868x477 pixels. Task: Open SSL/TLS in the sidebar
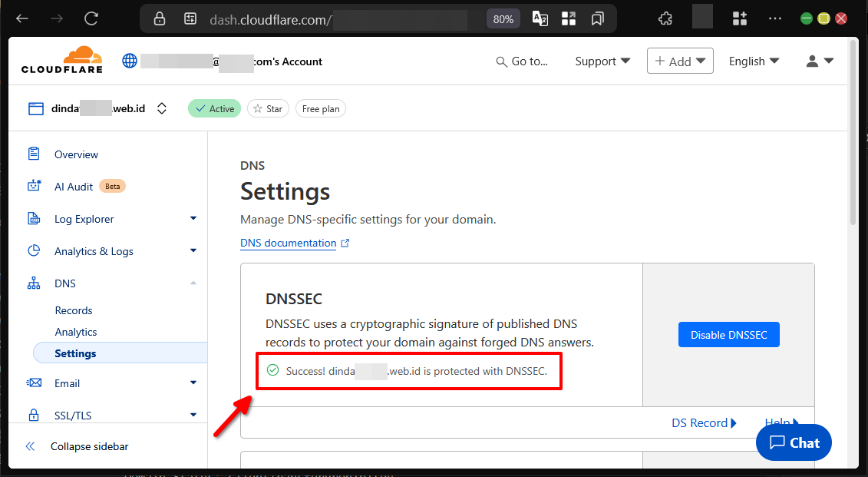point(72,416)
